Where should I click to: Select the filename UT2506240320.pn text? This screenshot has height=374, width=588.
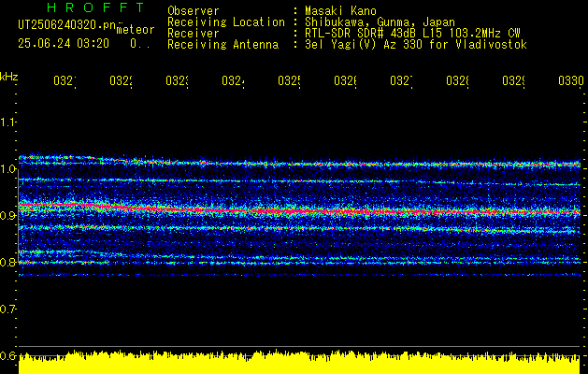tap(67, 25)
